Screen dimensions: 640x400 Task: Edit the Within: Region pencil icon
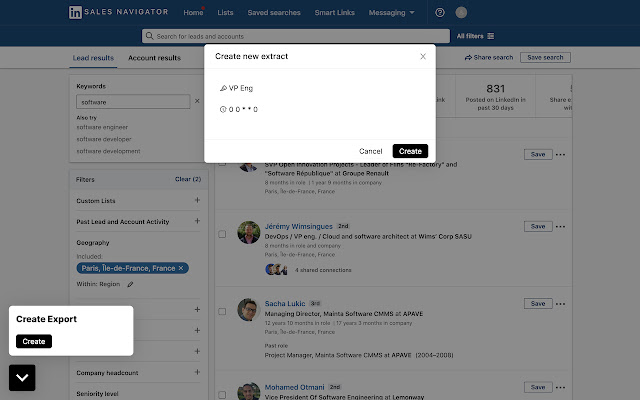pos(130,284)
